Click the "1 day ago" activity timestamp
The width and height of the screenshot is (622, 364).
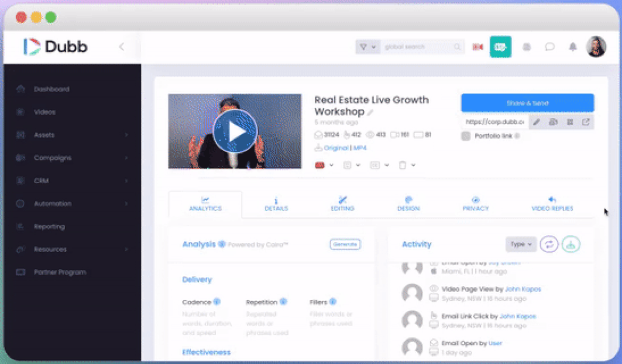click(x=457, y=353)
